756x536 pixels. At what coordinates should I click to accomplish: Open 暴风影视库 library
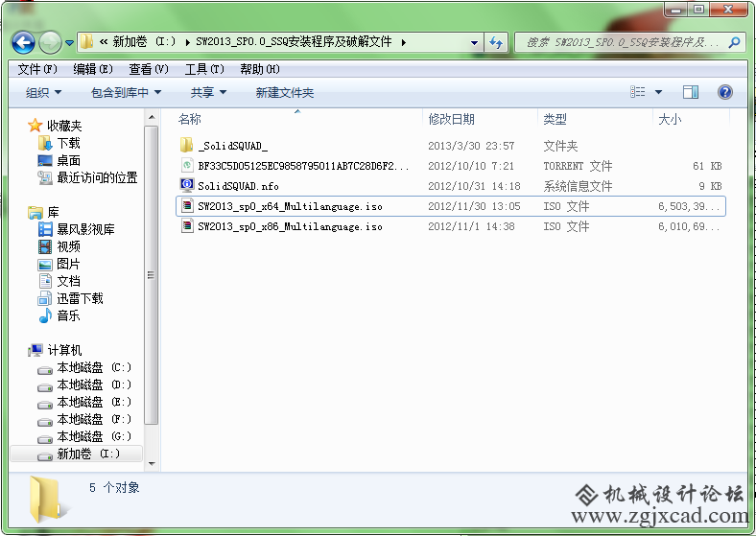pyautogui.click(x=85, y=229)
